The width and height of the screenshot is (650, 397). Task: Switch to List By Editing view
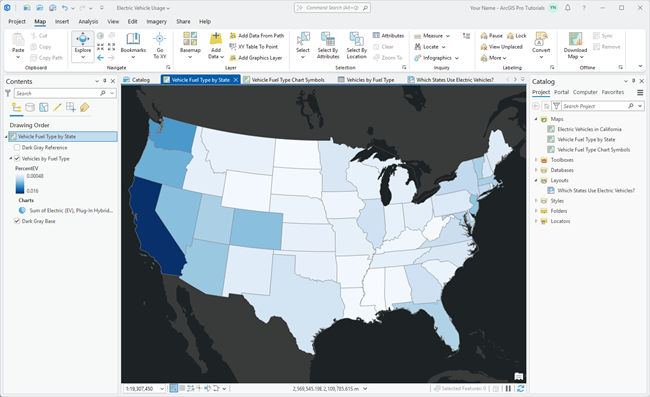[57, 108]
